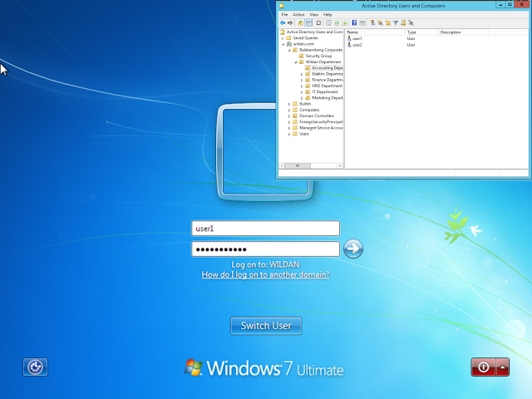The height and width of the screenshot is (399, 532).
Task: Expand the IT Department OU
Action: point(302,92)
